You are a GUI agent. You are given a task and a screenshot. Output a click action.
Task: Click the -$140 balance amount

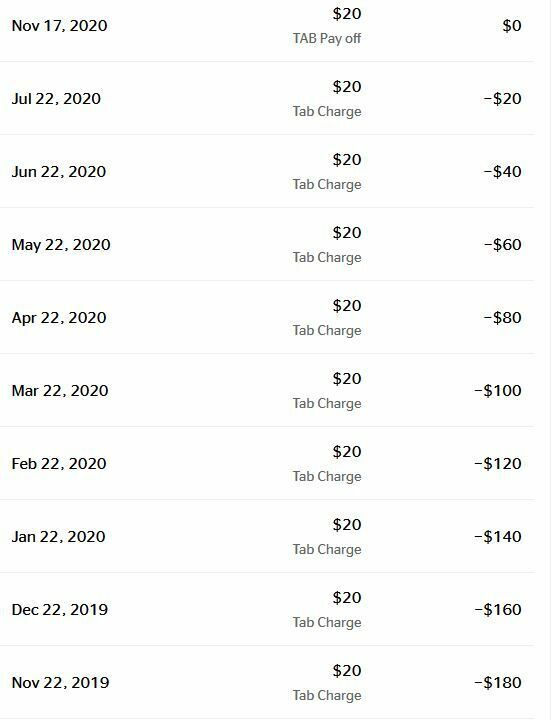point(498,537)
